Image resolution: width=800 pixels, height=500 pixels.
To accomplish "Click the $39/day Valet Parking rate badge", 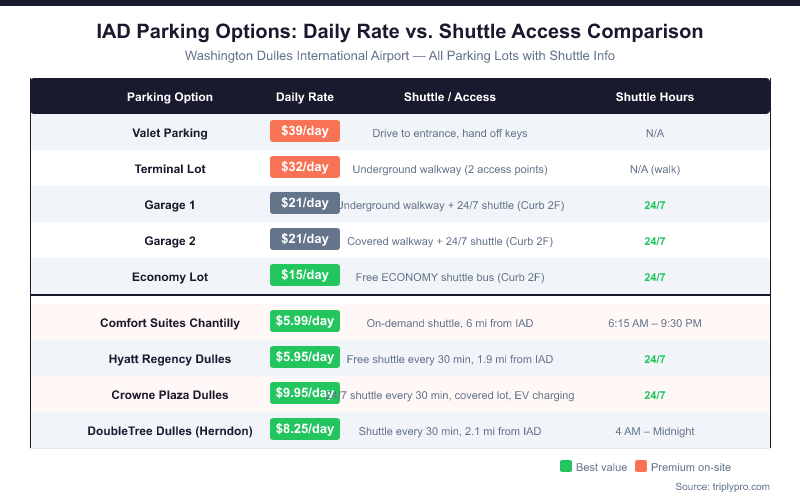I will pos(305,131).
